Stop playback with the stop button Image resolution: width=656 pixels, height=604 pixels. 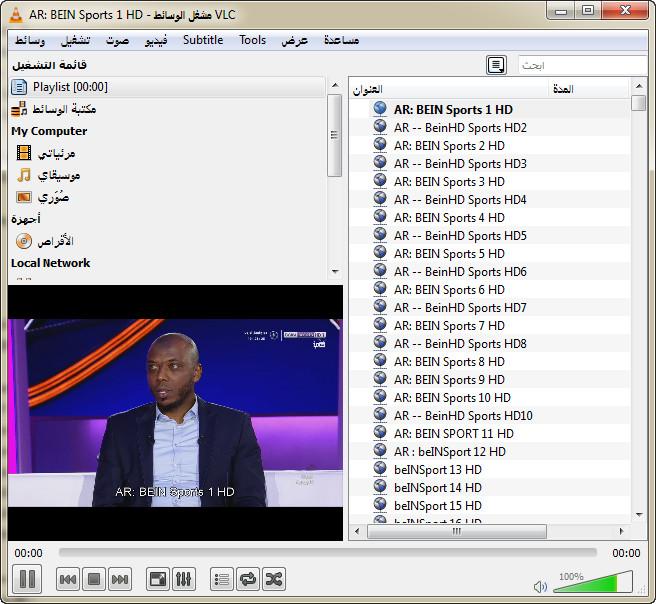(x=94, y=579)
